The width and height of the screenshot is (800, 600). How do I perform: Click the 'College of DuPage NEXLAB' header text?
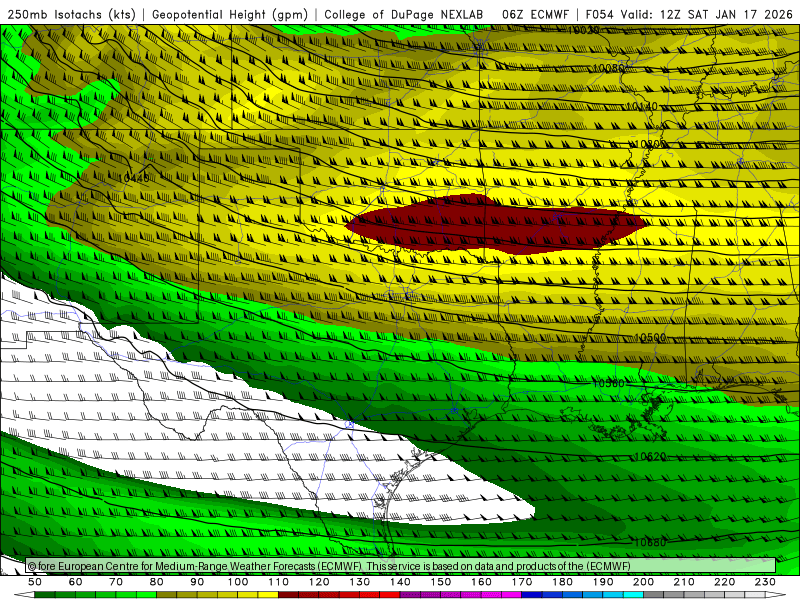(x=404, y=14)
